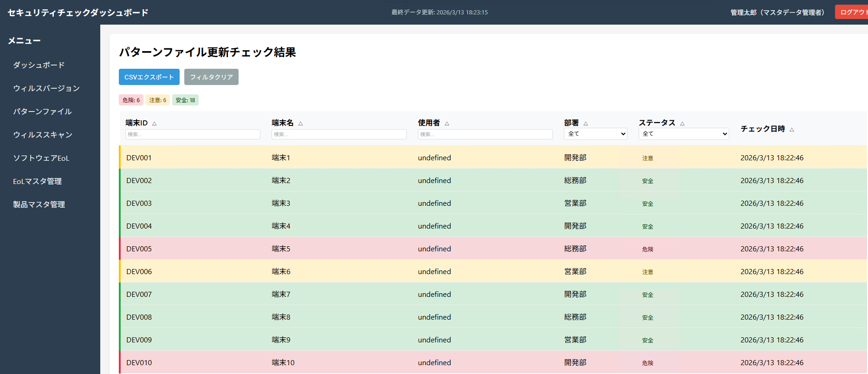Click the check timestamp in DEV007 row
This screenshot has height=374, width=868.
pyautogui.click(x=772, y=295)
